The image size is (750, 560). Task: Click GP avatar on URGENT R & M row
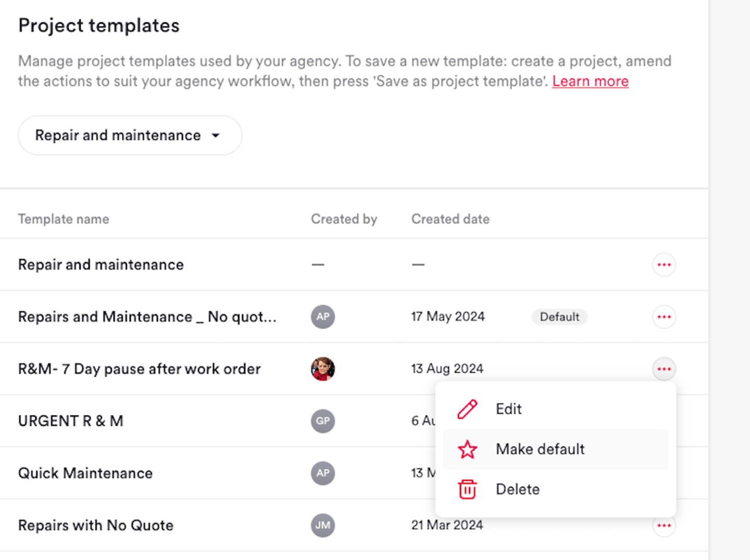[323, 421]
